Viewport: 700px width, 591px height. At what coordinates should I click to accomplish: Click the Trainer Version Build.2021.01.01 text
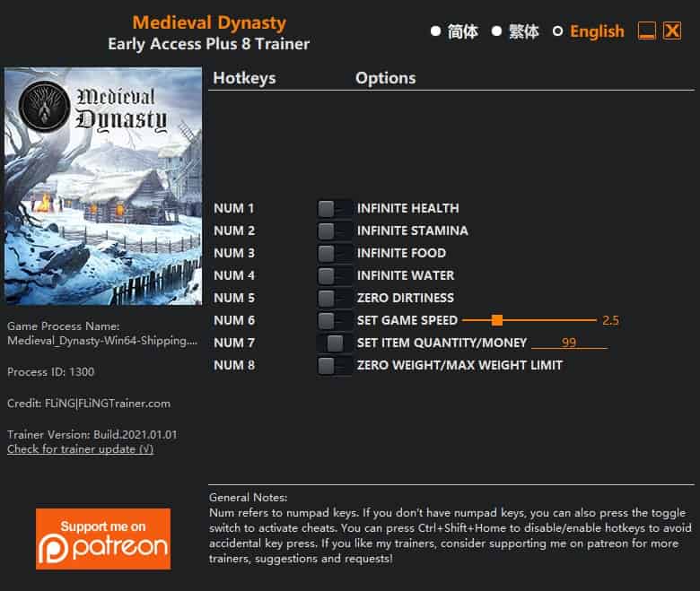[x=92, y=435]
